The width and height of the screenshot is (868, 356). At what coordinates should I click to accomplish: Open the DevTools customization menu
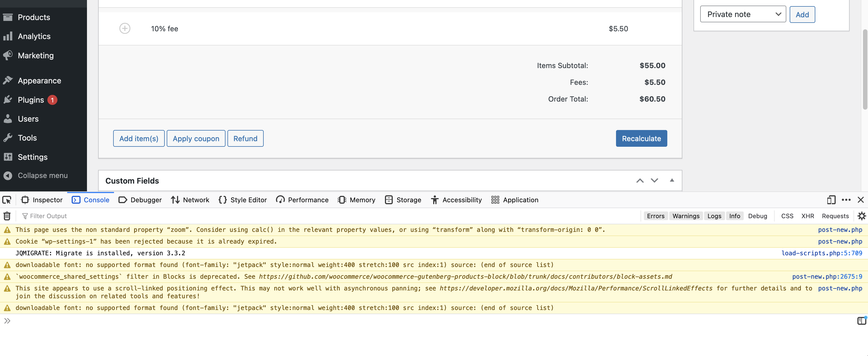pyautogui.click(x=847, y=199)
